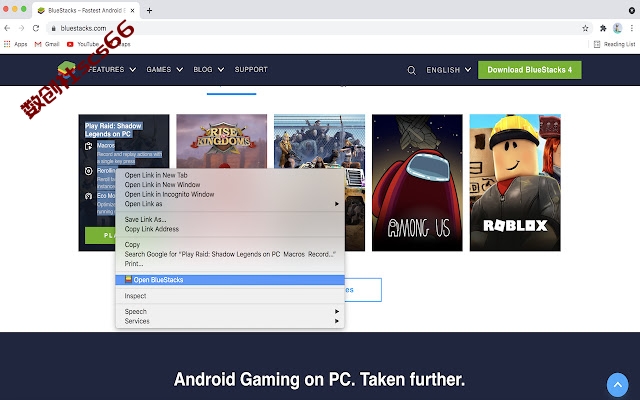Choose Open Link in New Tab
Viewport: 640px width, 400px height.
[x=230, y=175]
